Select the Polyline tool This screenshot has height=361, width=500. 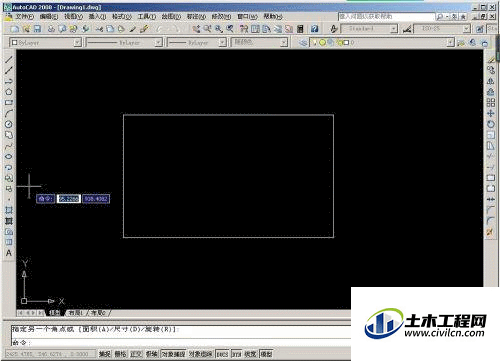[9, 81]
